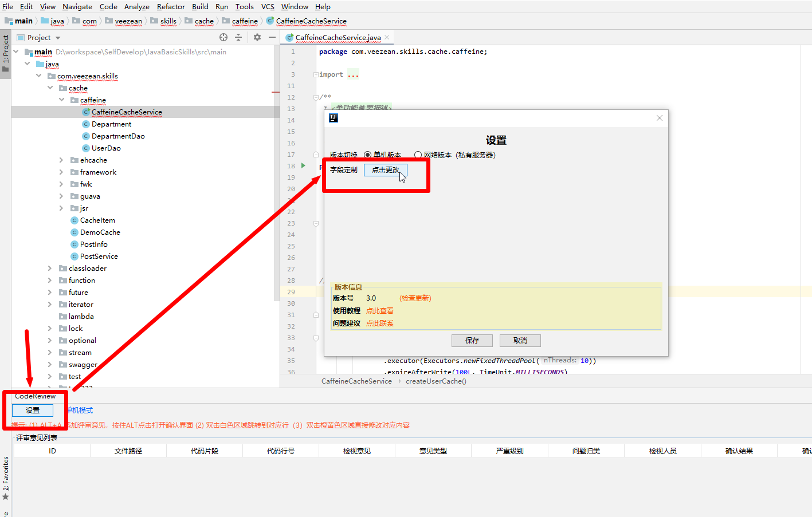812x517 pixels.
Task: Expand the ehcache folder
Action: pos(61,160)
